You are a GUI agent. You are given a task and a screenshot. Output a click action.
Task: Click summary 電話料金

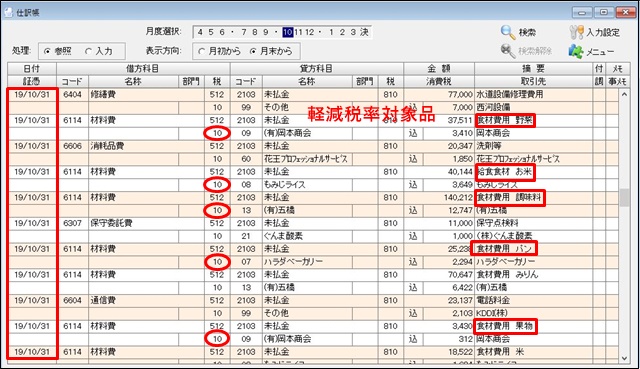click(493, 300)
